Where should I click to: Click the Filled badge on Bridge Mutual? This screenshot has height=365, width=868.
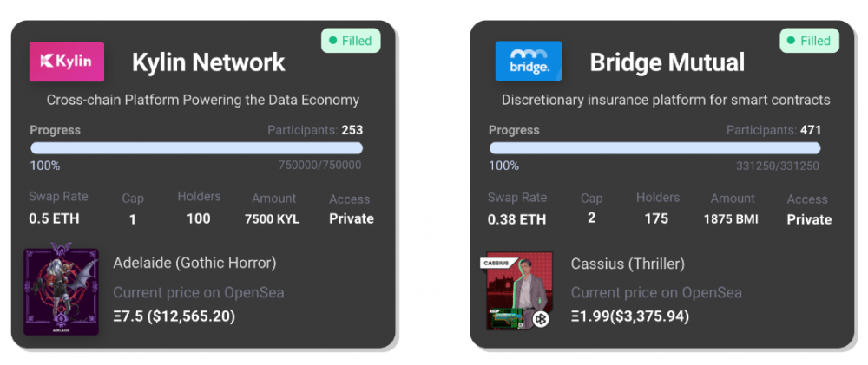point(809,41)
